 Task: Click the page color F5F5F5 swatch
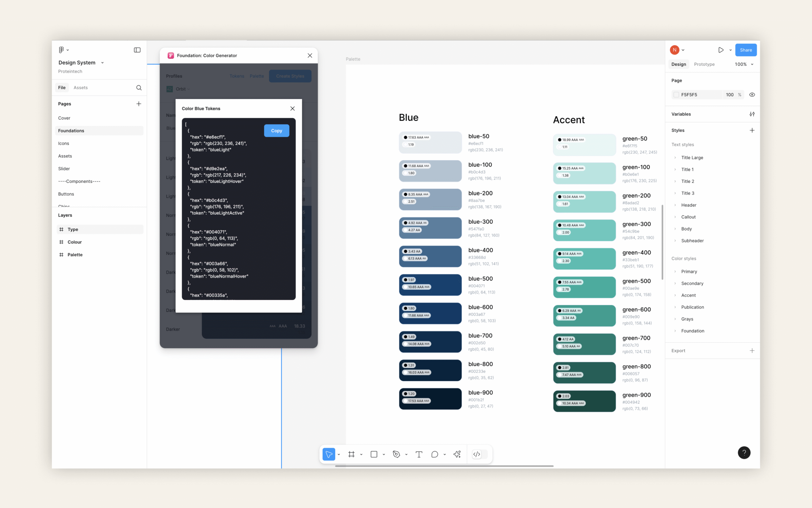tap(676, 95)
